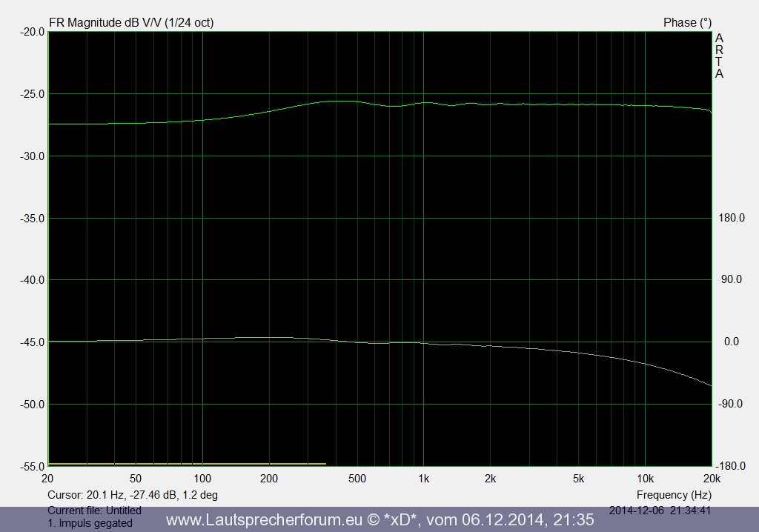Click the 180.0 phase axis label
This screenshot has width=759, height=532.
coord(731,218)
